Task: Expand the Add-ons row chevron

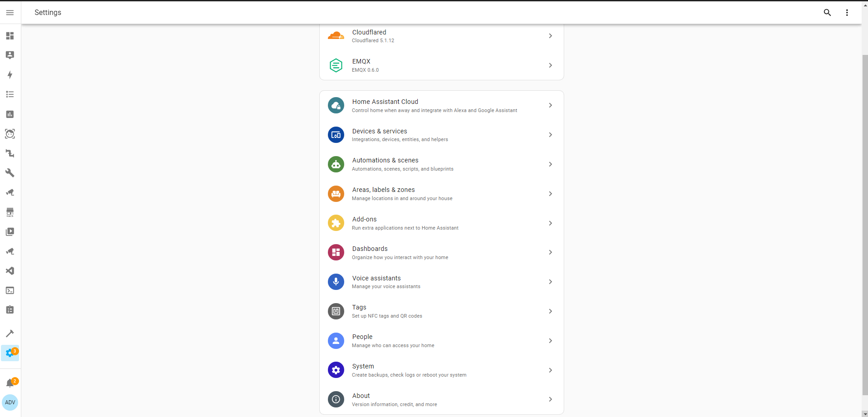Action: [550, 223]
